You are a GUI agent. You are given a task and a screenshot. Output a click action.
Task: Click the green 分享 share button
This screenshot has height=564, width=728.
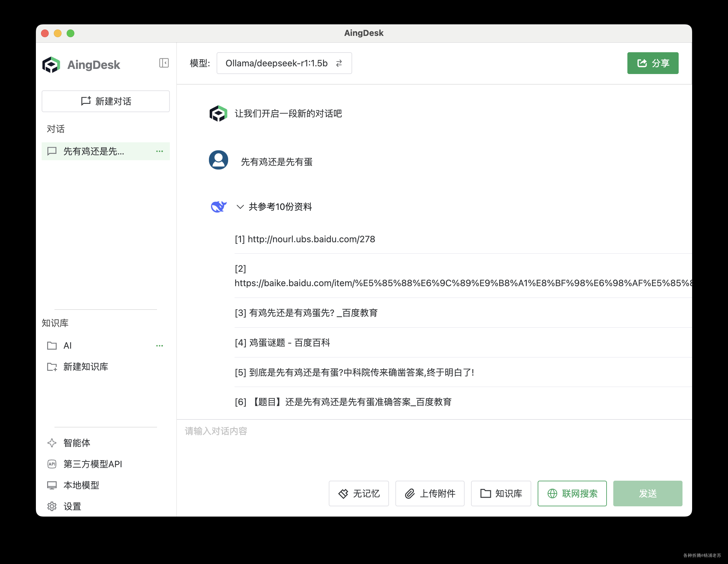point(652,63)
